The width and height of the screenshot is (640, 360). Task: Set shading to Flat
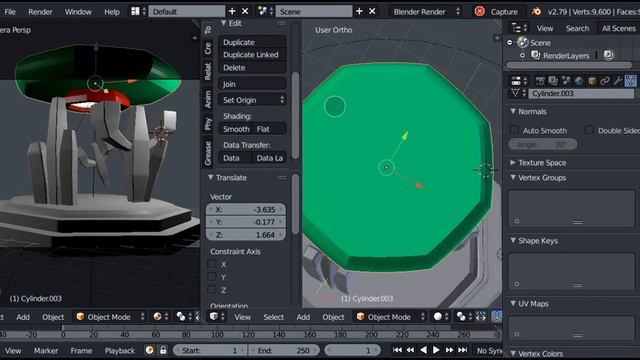click(270, 129)
